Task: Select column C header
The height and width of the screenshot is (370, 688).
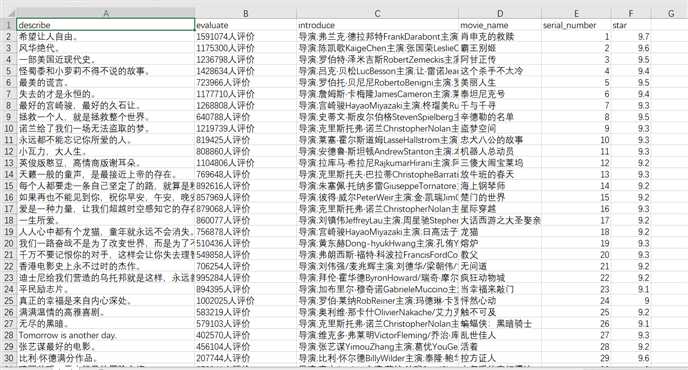Action: pos(378,14)
